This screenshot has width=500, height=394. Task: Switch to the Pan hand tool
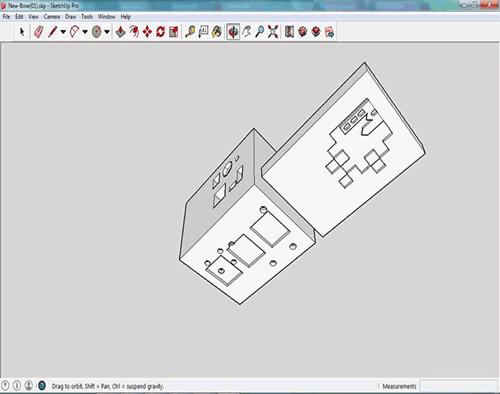tap(246, 32)
